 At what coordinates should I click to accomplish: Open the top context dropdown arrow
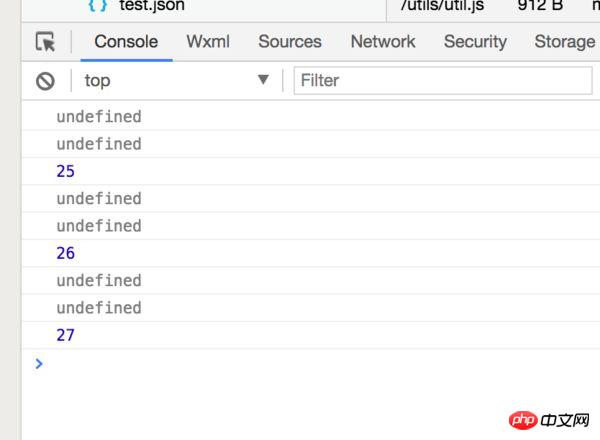pos(263,80)
